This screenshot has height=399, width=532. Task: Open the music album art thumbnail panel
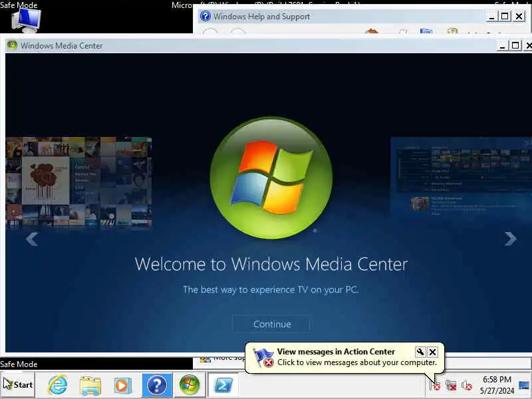pos(78,182)
